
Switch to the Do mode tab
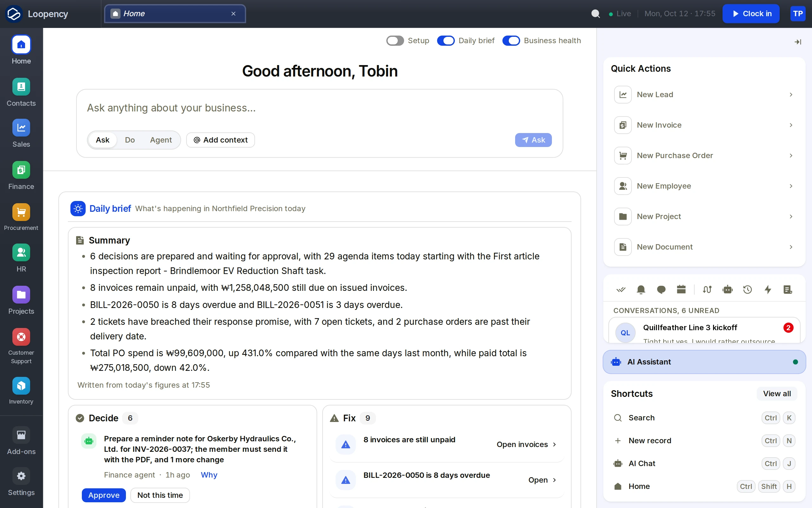pyautogui.click(x=130, y=140)
